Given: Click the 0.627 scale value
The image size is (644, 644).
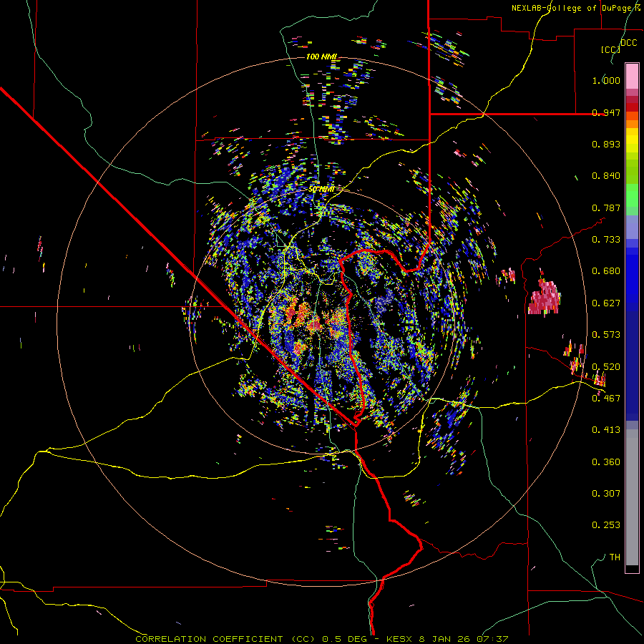Looking at the screenshot, I should click(x=606, y=303).
